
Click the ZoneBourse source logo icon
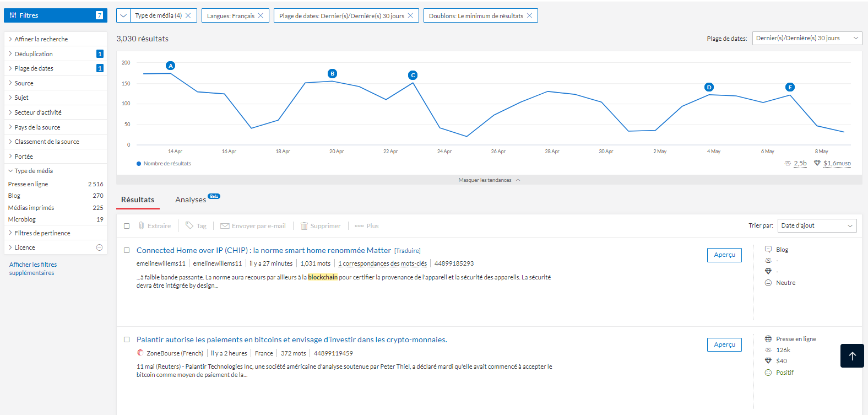tap(140, 353)
